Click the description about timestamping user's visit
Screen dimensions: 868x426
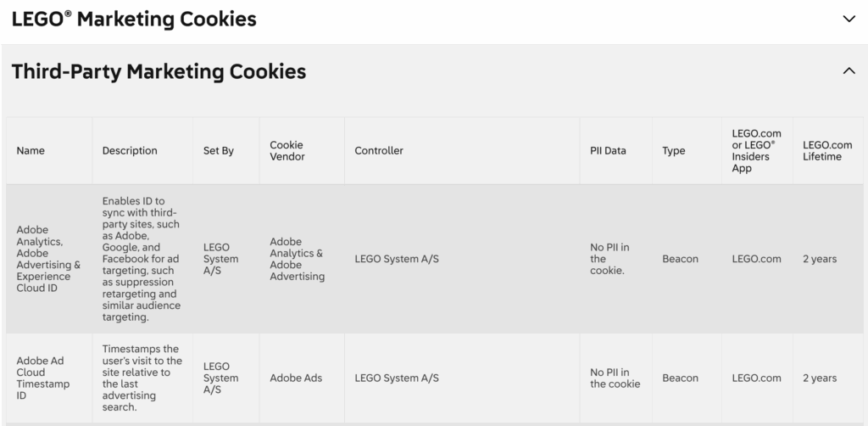point(142,378)
